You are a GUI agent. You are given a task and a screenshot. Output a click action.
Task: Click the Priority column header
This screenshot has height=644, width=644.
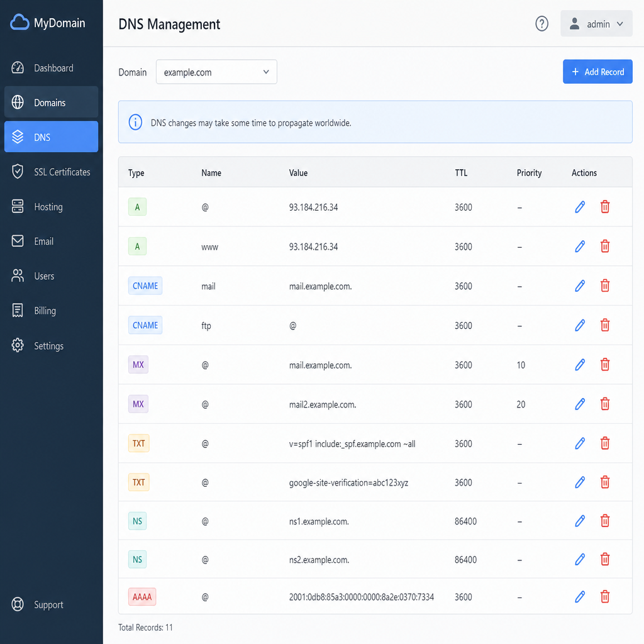pyautogui.click(x=529, y=173)
